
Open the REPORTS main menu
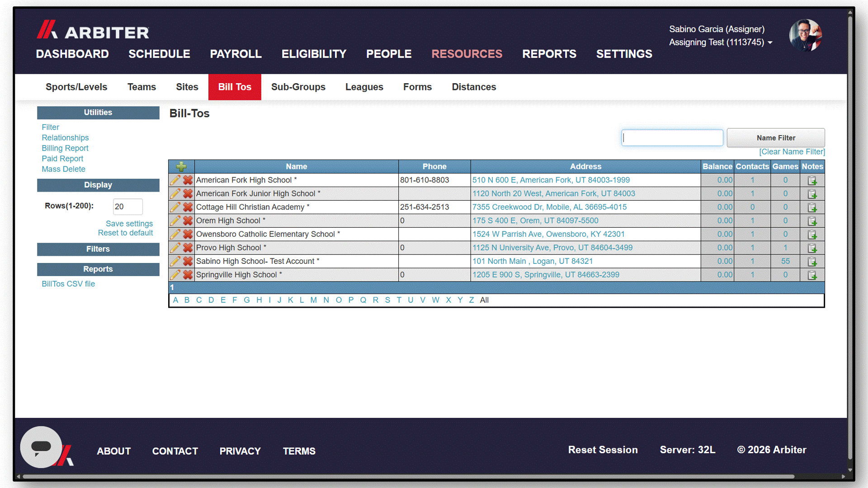click(x=549, y=54)
